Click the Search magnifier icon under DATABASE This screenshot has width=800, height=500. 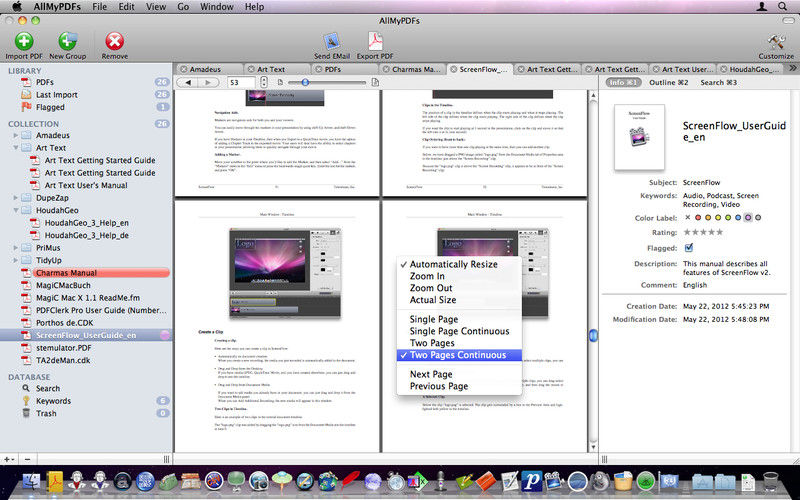[x=26, y=388]
